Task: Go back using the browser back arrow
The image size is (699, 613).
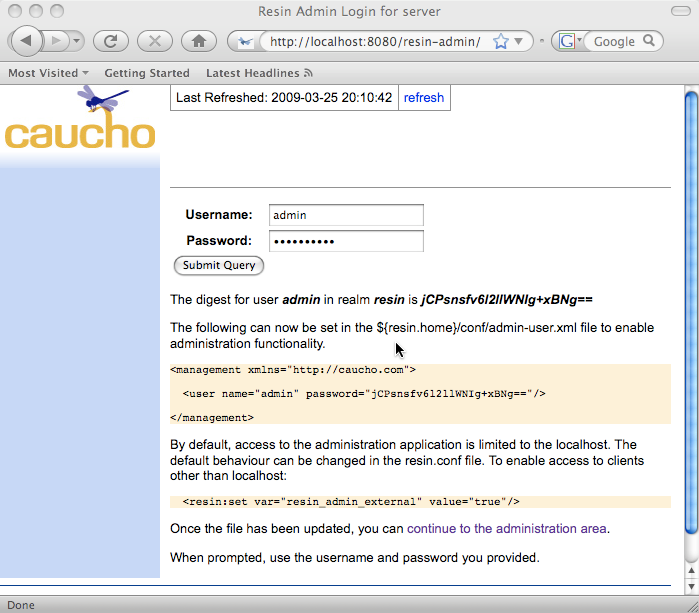Action: pos(26,41)
